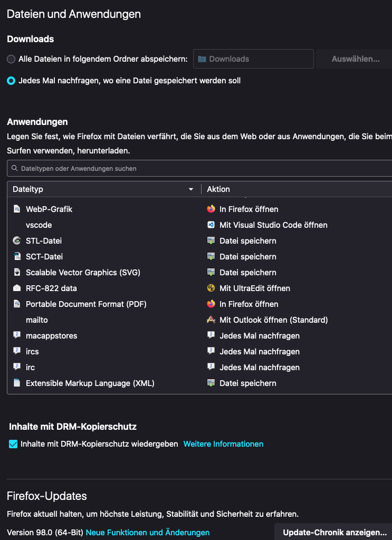Click the Visual Studio Code icon in the vscode row
This screenshot has height=540, width=392.
(x=211, y=225)
